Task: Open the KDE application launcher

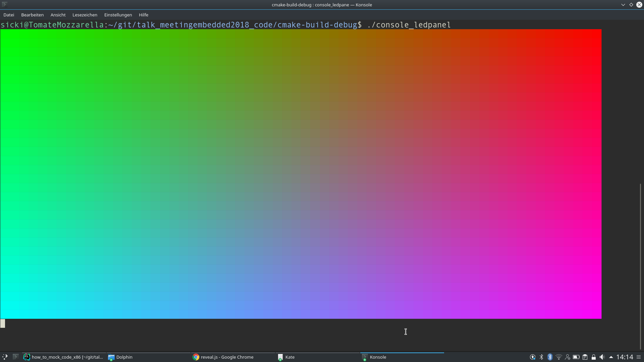Action: click(x=5, y=357)
